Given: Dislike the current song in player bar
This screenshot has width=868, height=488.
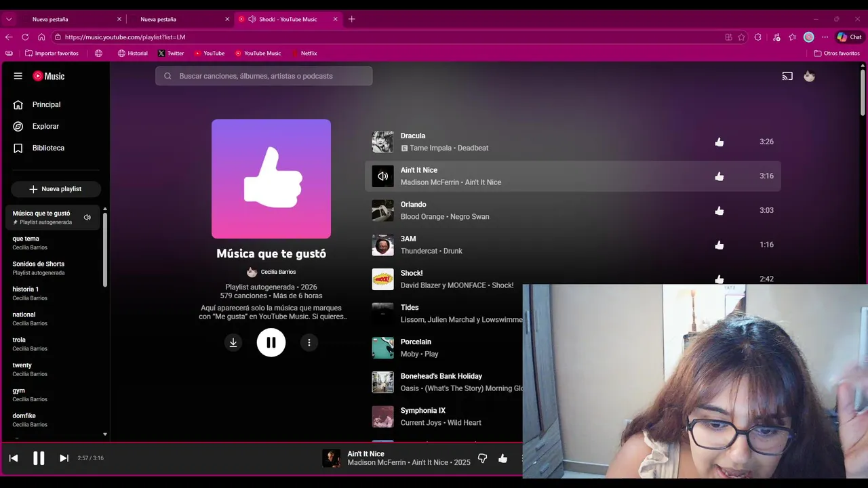Looking at the screenshot, I should 482,458.
